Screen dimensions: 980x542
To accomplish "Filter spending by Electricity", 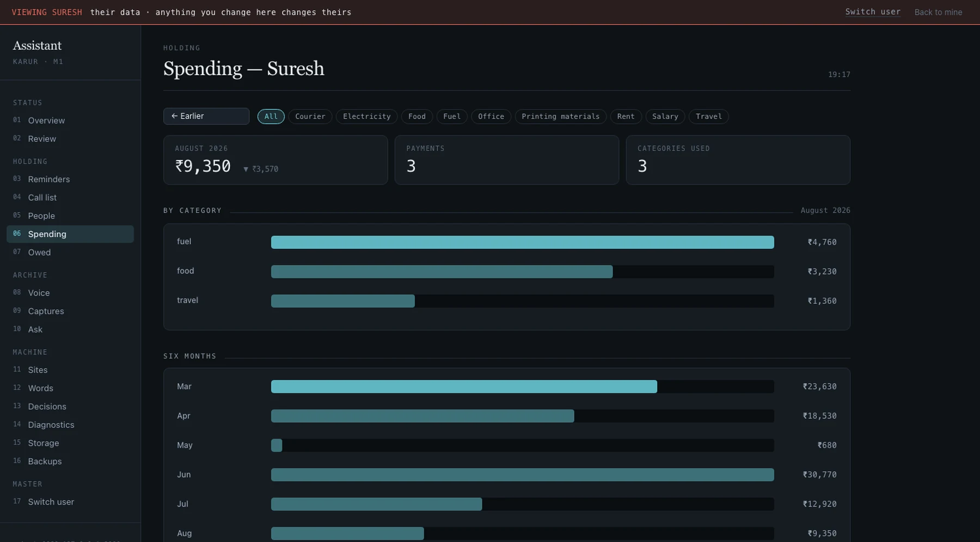I will [x=367, y=116].
